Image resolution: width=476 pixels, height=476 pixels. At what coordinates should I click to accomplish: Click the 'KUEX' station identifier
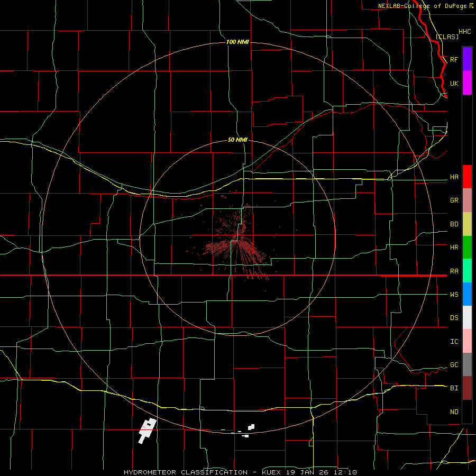pos(271,472)
